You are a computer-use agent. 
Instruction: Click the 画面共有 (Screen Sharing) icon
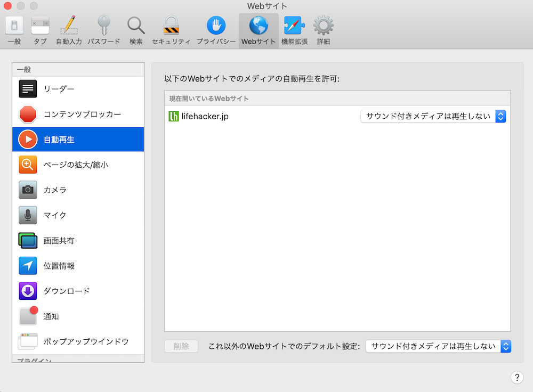(28, 241)
